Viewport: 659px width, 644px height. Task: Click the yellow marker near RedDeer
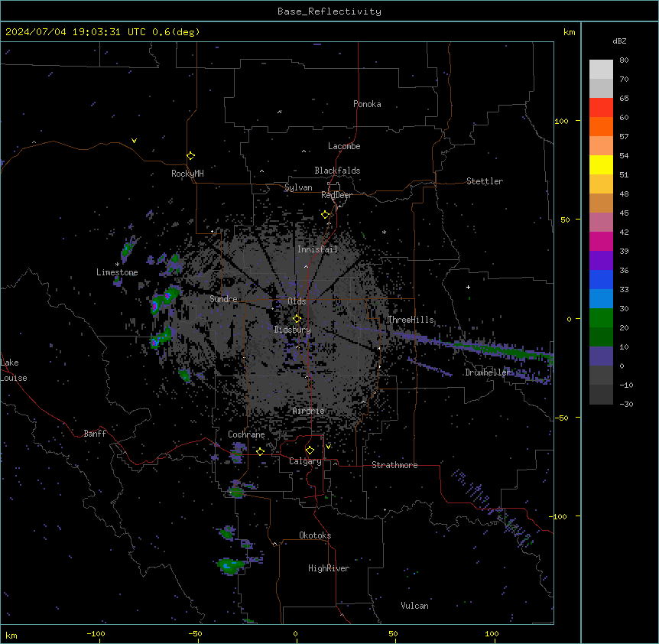[x=325, y=214]
